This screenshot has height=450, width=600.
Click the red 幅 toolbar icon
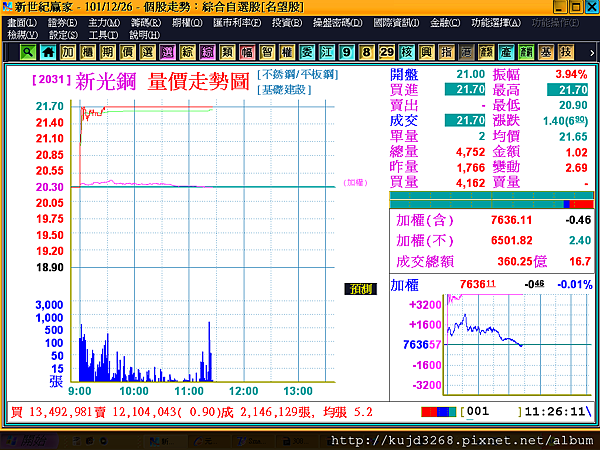[x=247, y=52]
